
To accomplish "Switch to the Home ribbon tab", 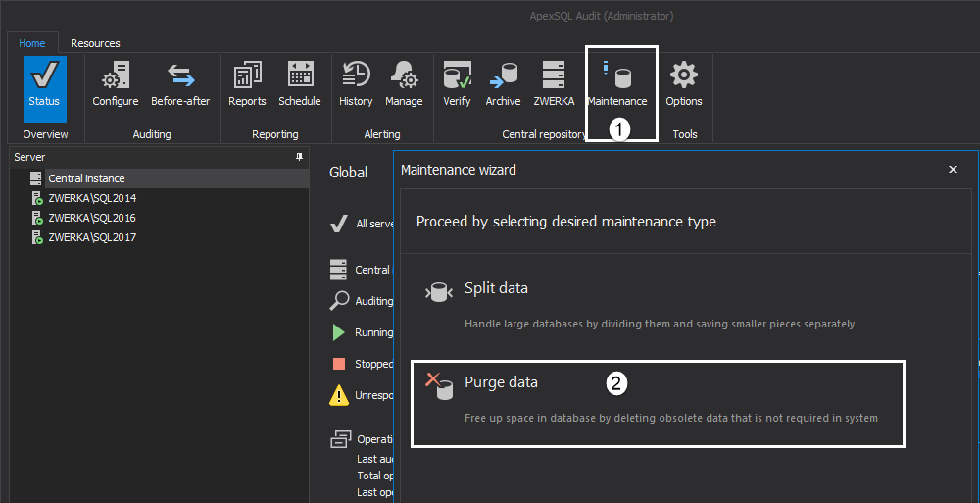I will [x=32, y=43].
